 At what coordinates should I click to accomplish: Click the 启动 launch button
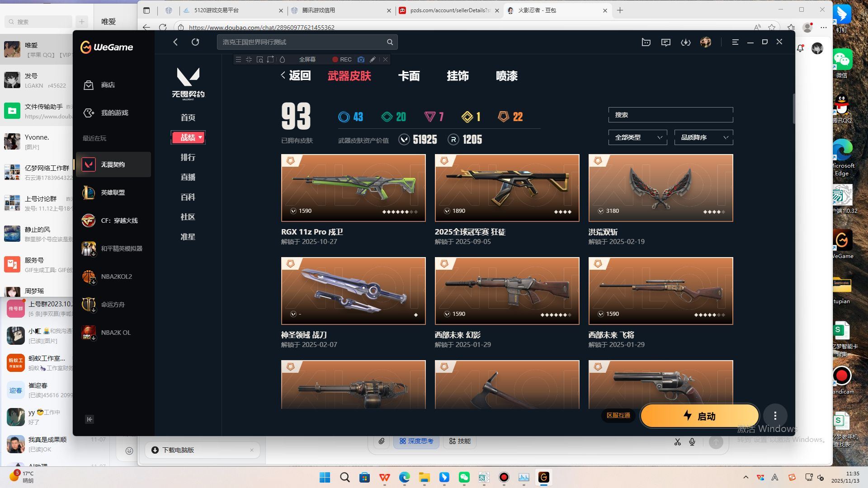tap(699, 416)
